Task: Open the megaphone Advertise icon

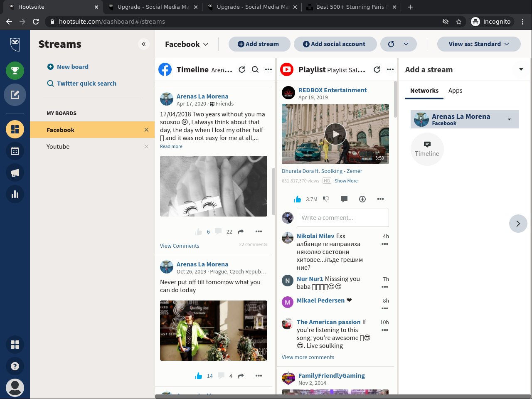Action: pyautogui.click(x=15, y=172)
